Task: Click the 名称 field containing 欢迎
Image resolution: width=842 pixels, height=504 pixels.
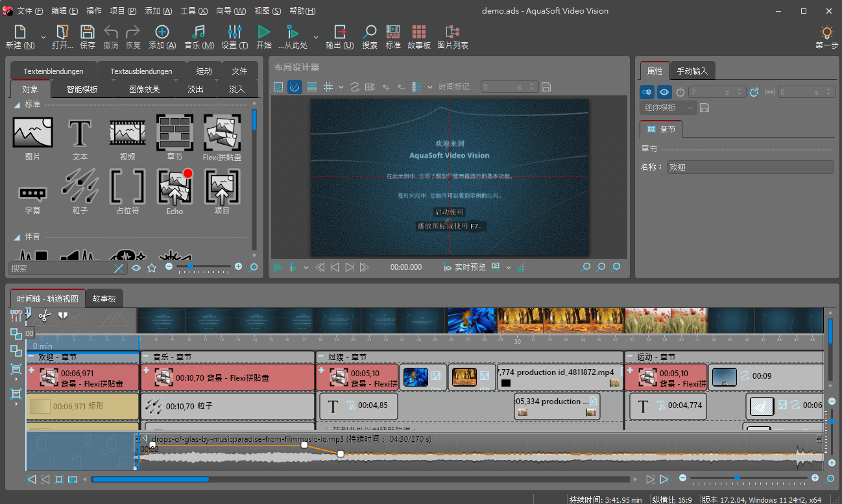Action: coord(749,167)
